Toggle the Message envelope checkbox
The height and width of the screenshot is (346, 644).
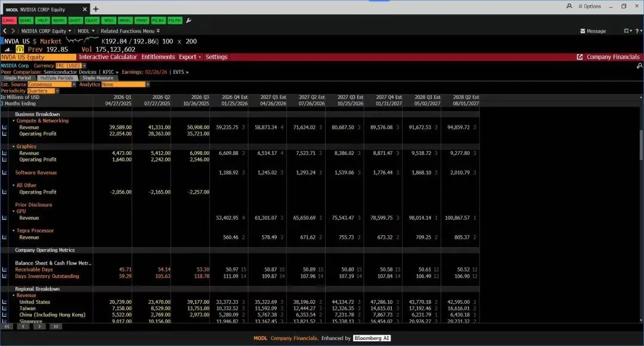[x=583, y=31]
